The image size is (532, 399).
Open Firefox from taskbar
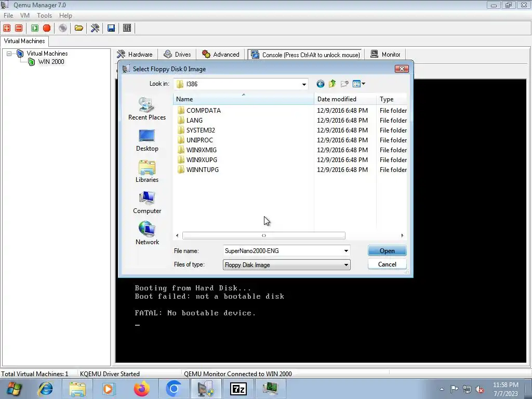(141, 389)
